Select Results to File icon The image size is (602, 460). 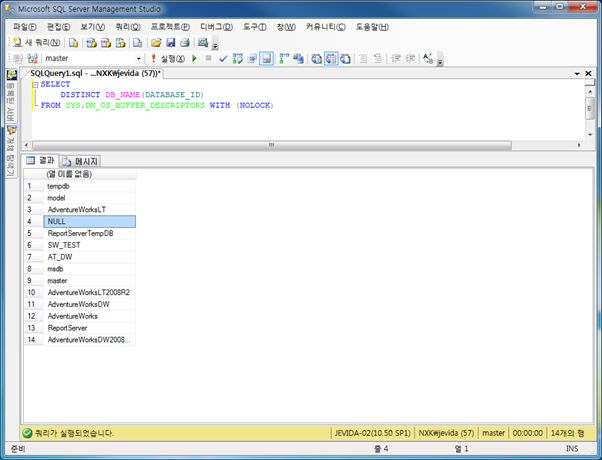(346, 58)
